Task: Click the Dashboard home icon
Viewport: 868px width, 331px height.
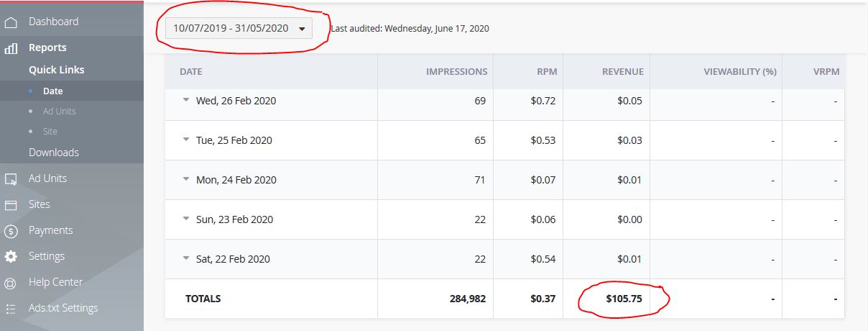Action: point(11,22)
